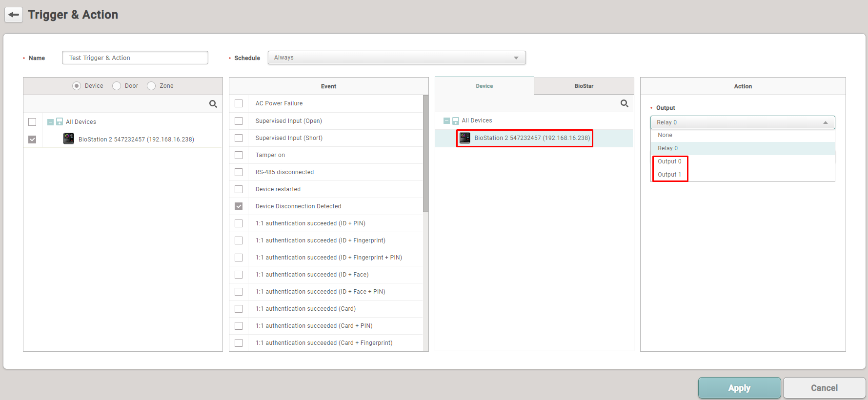The height and width of the screenshot is (400, 868).
Task: Select the Zone radio button
Action: [151, 86]
